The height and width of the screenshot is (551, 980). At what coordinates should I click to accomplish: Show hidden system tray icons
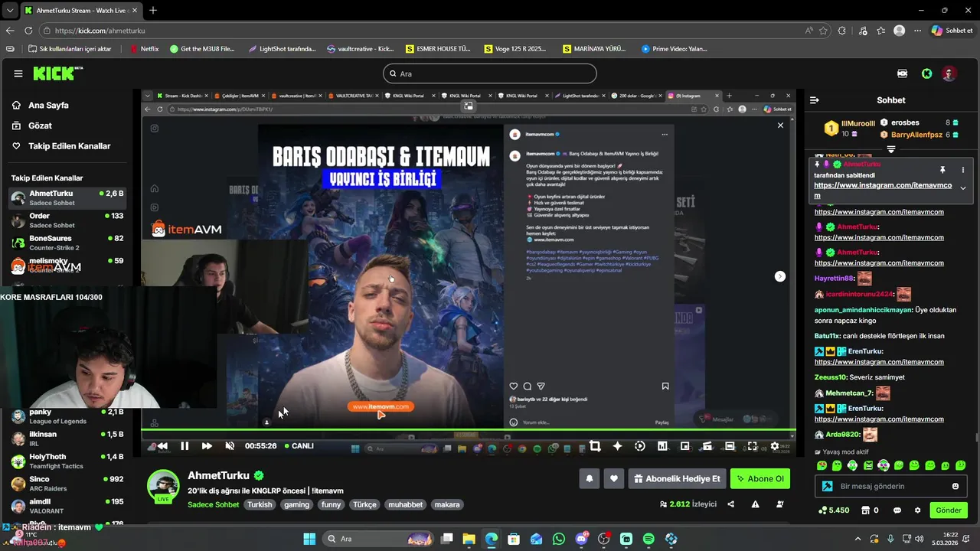pos(857,540)
